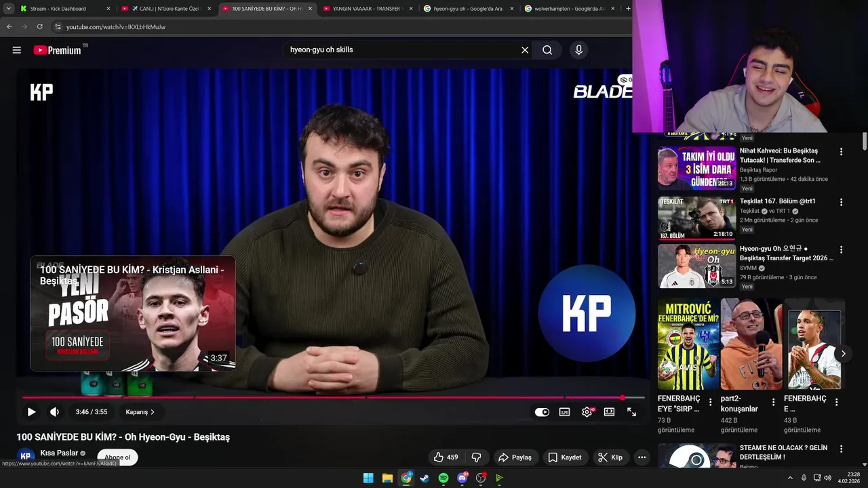Viewport: 868px width, 488px height.
Task: Open more actions ellipsis under video
Action: [642, 457]
